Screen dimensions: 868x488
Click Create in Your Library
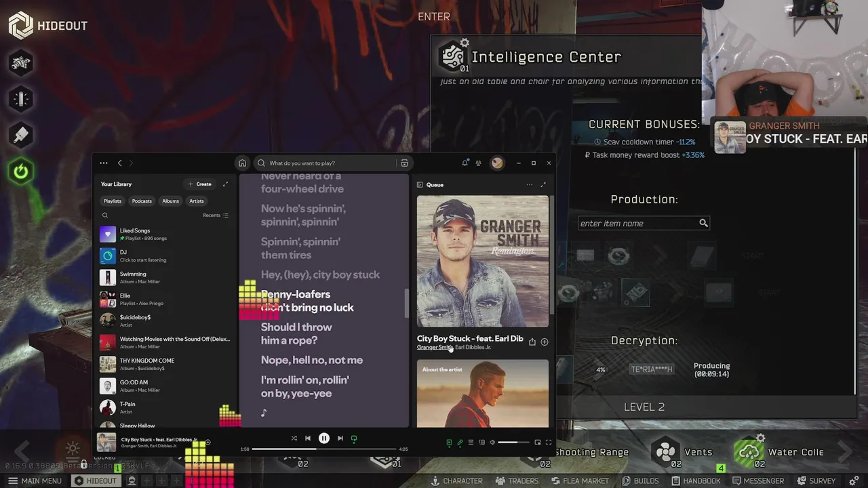pos(200,184)
